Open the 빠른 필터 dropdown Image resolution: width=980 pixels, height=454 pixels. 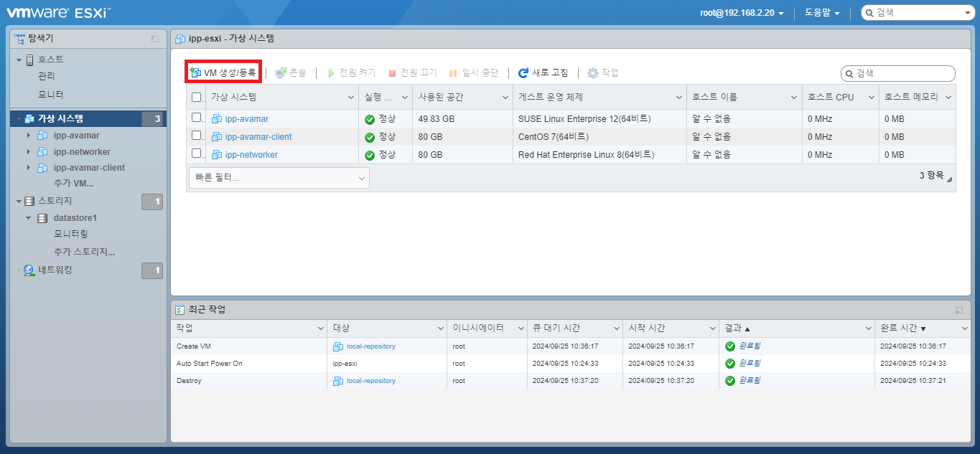[279, 178]
